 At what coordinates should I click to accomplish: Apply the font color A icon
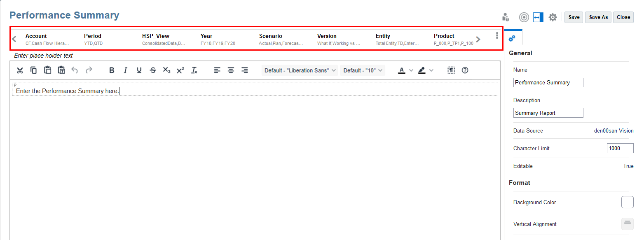(402, 70)
